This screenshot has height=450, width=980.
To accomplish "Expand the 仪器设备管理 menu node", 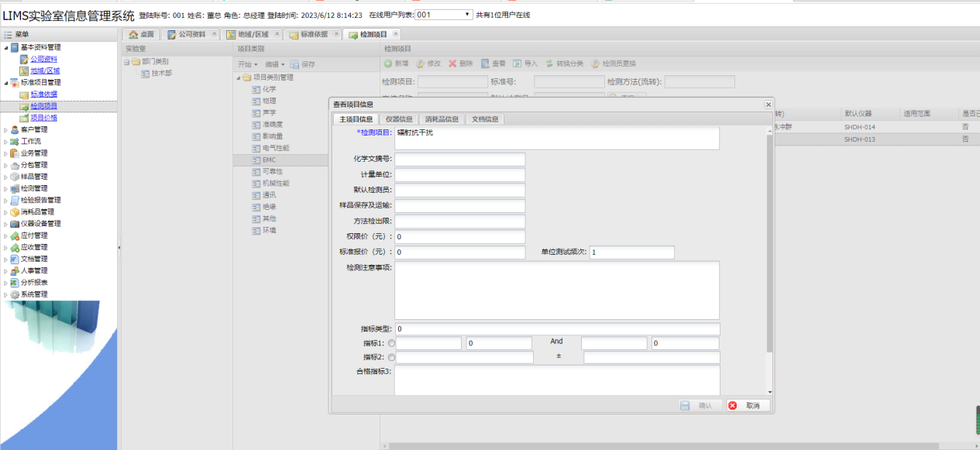I will (x=5, y=224).
